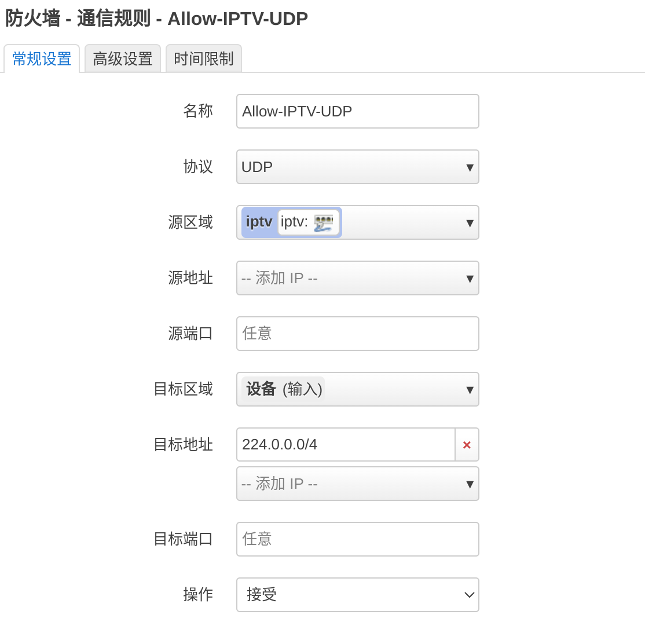Click the iptv network interface icon

click(x=323, y=223)
